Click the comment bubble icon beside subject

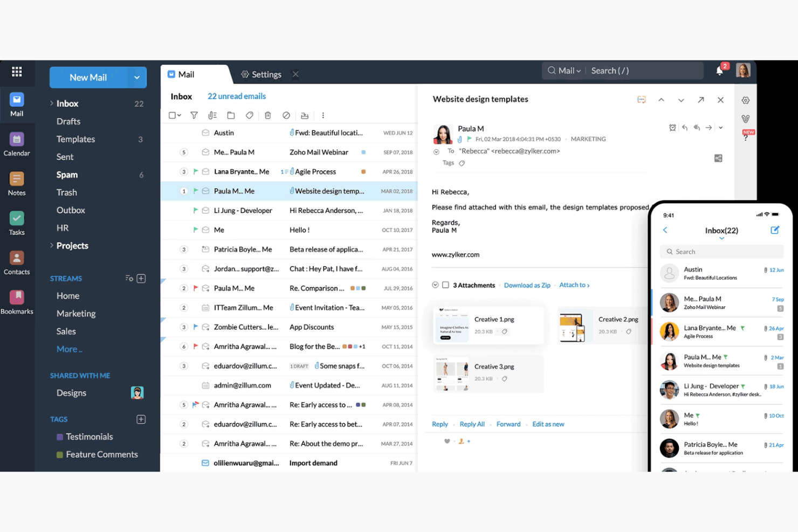pyautogui.click(x=642, y=100)
